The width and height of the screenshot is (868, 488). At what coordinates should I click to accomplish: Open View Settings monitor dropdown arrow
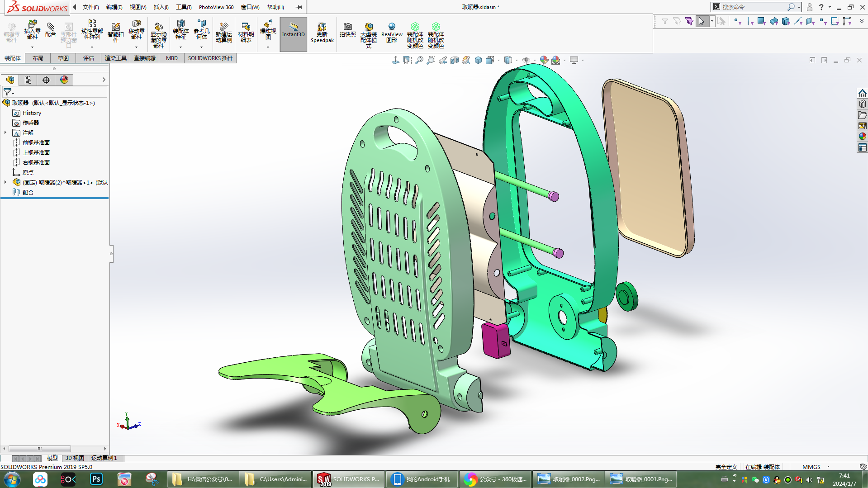click(x=583, y=60)
